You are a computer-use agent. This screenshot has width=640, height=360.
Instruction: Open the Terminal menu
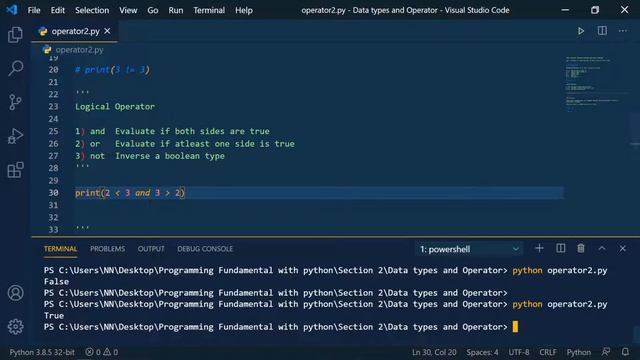[209, 10]
